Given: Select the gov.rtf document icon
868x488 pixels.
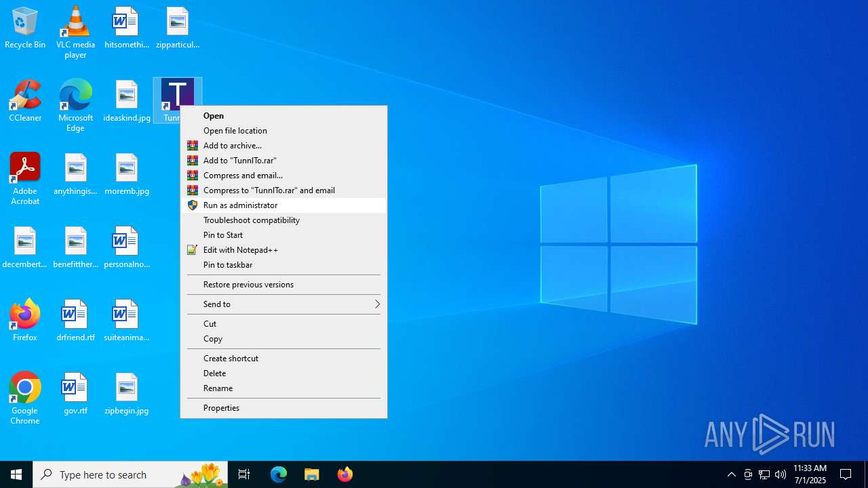Looking at the screenshot, I should click(x=75, y=394).
